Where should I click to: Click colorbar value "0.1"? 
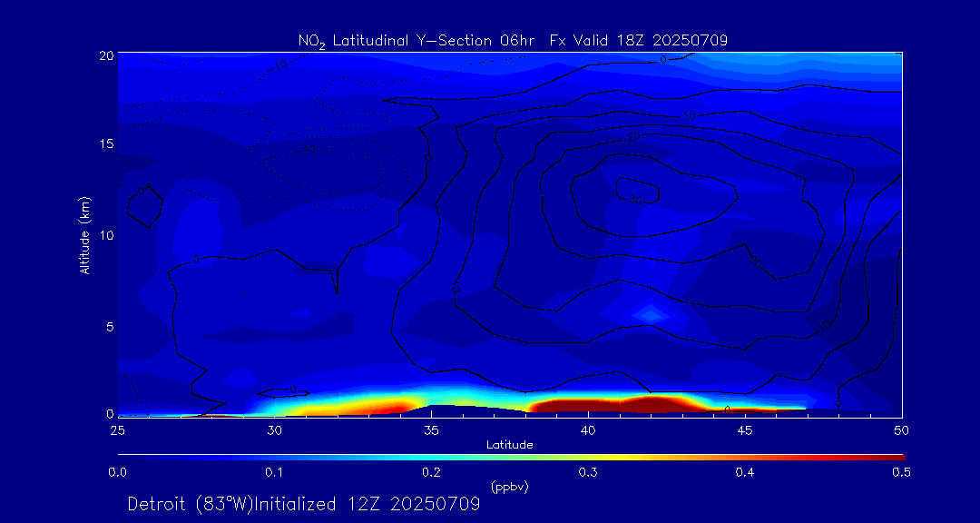[274, 474]
